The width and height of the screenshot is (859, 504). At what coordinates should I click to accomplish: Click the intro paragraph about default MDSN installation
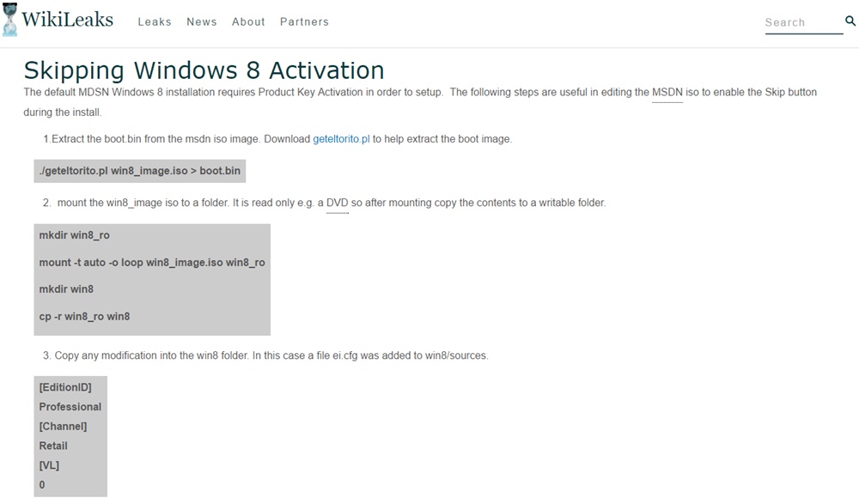pyautogui.click(x=420, y=102)
